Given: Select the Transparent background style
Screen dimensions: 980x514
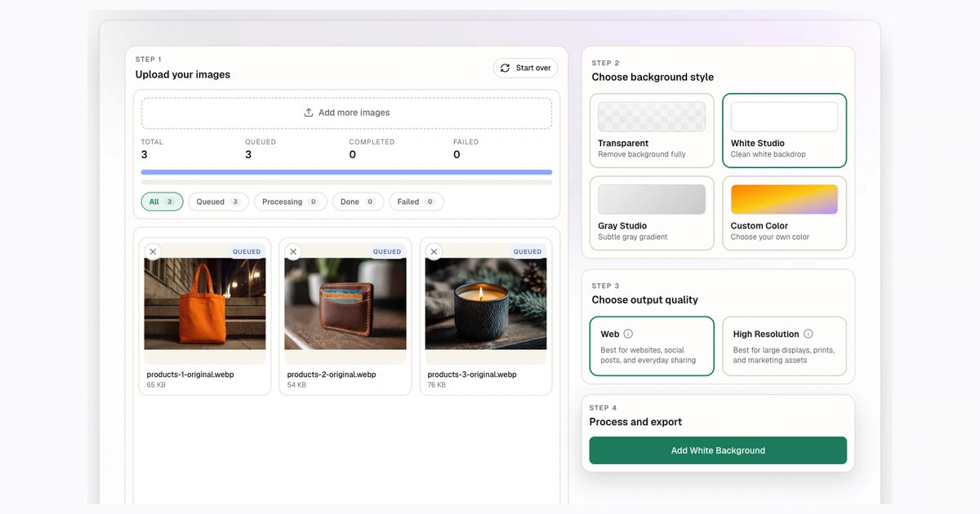Looking at the screenshot, I should pyautogui.click(x=652, y=131).
